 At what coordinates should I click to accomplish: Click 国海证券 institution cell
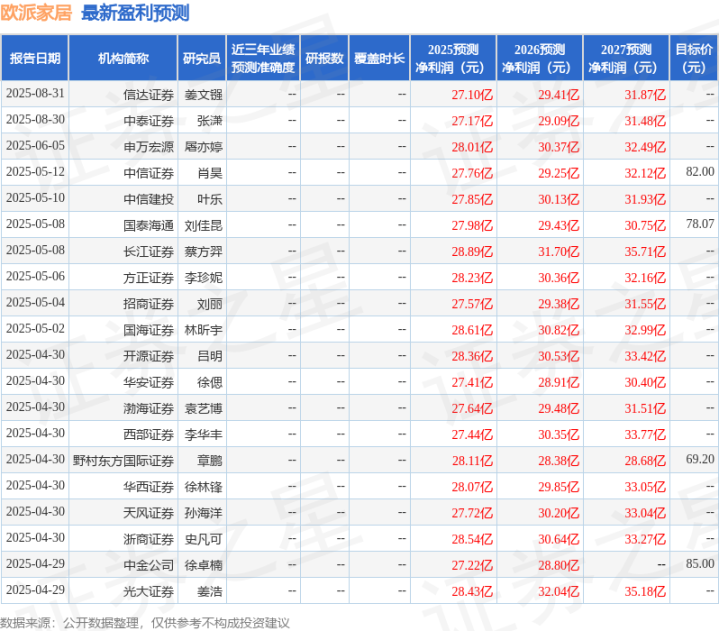pos(148,330)
